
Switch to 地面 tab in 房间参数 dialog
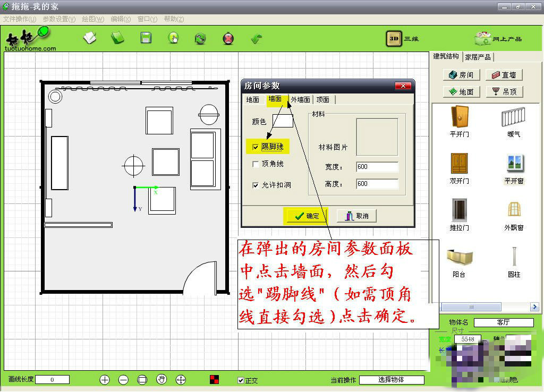click(x=252, y=100)
